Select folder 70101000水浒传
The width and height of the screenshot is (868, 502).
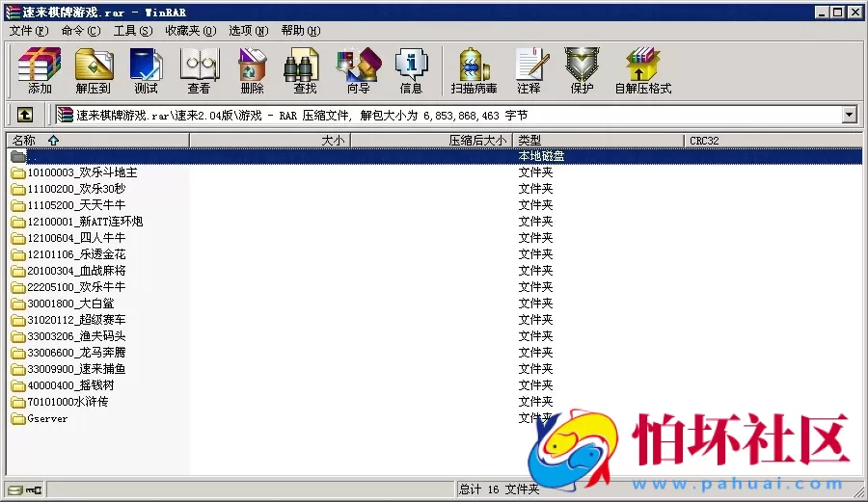point(68,402)
